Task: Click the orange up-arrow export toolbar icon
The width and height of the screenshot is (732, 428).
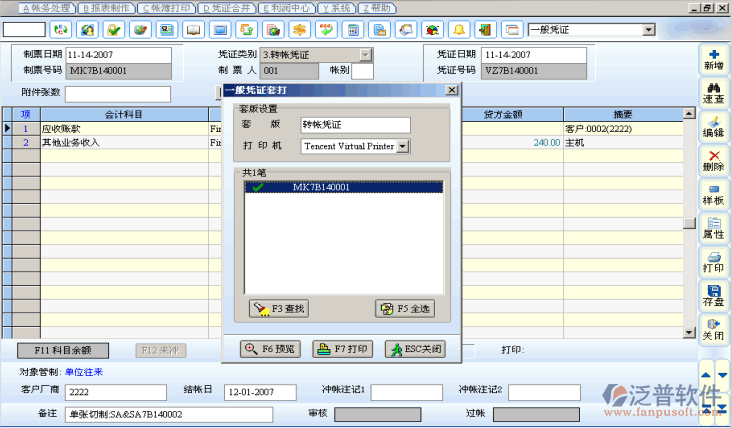Action: 246,30
